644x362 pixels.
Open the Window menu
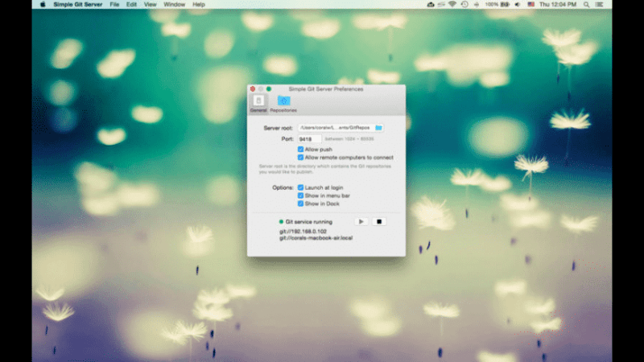(174, 5)
